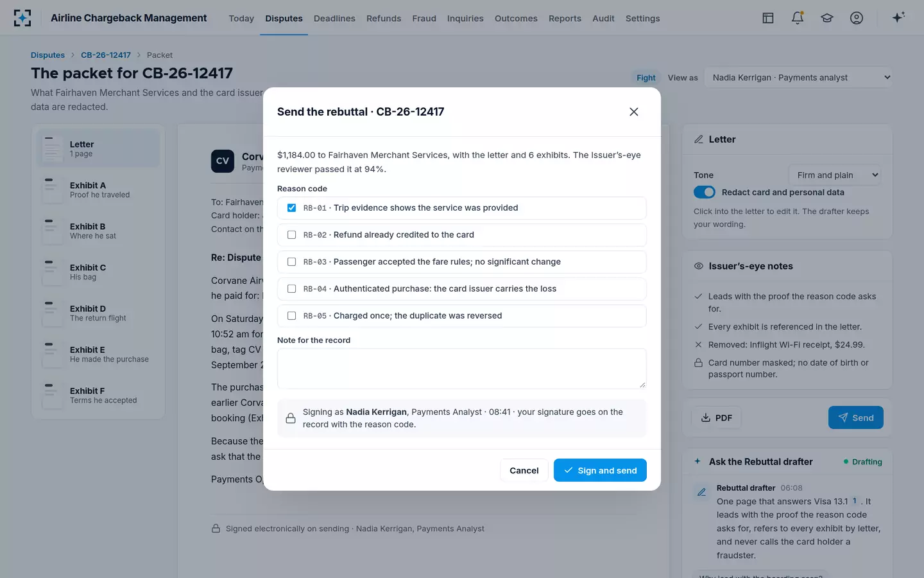Click Sign and send button

click(600, 470)
